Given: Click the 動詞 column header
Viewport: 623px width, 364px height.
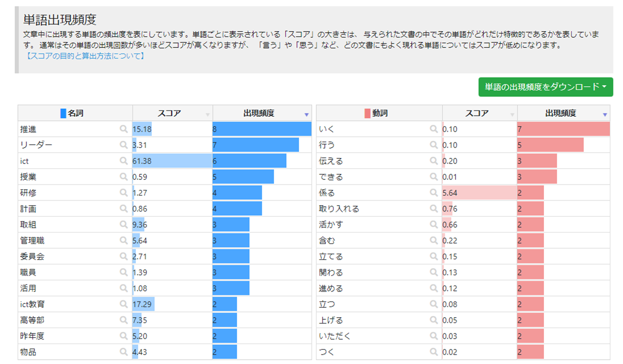Looking at the screenshot, I should (x=379, y=113).
